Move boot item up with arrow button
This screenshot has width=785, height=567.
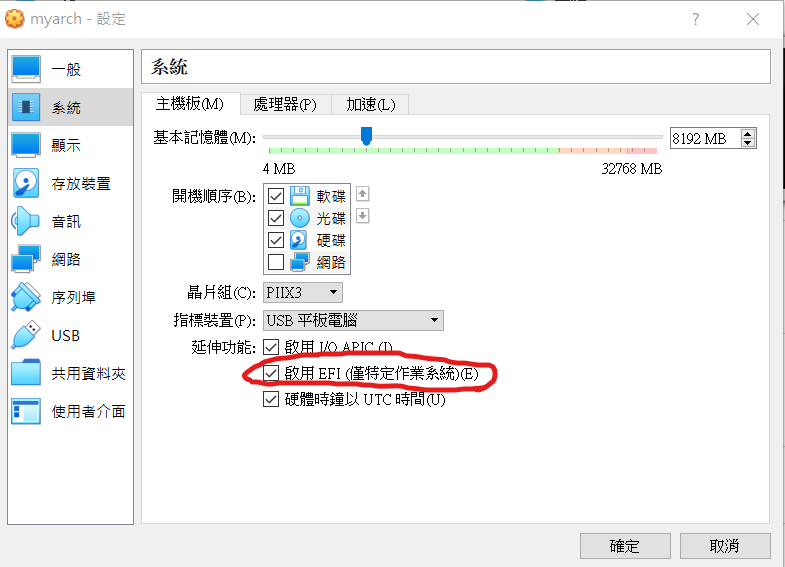(362, 194)
